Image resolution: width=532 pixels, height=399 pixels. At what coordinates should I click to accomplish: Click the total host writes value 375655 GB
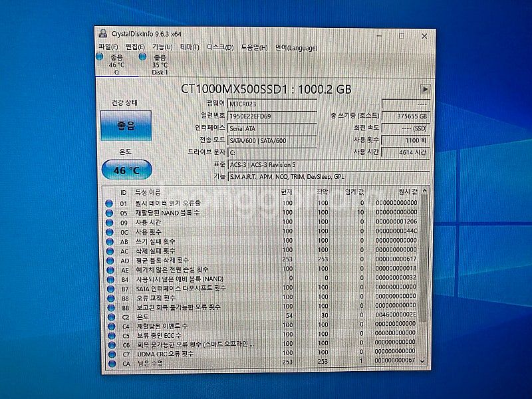tap(406, 116)
